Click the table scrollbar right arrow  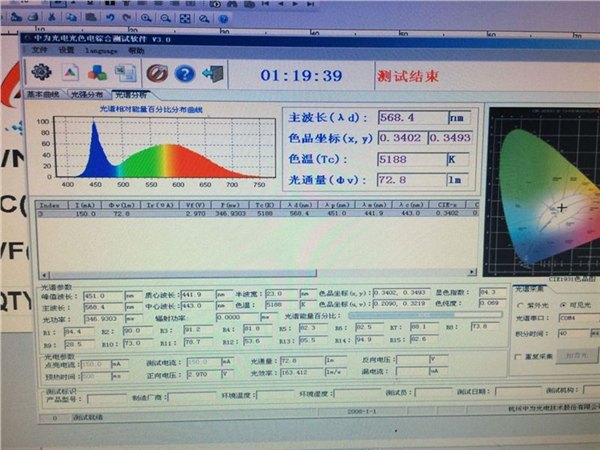tap(472, 272)
